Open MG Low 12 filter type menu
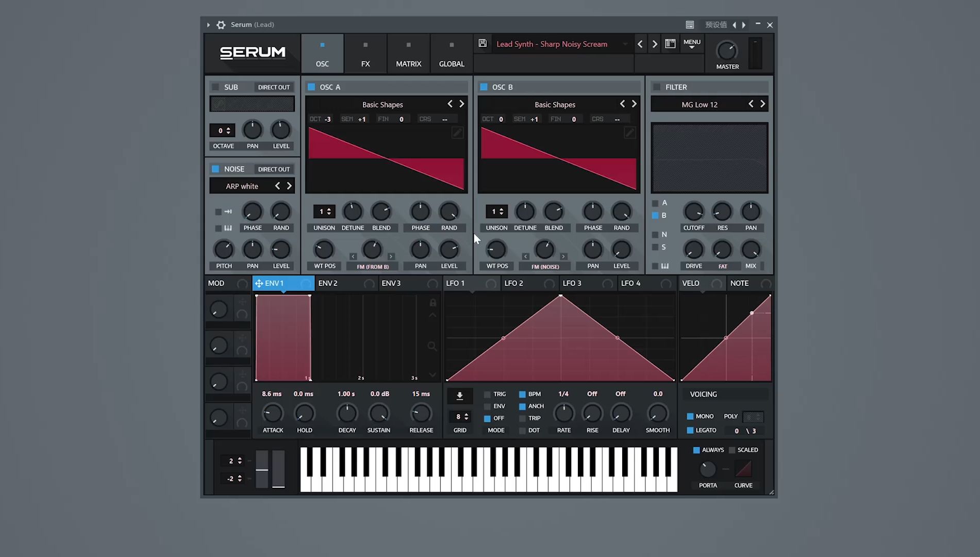The image size is (980, 557). (700, 105)
